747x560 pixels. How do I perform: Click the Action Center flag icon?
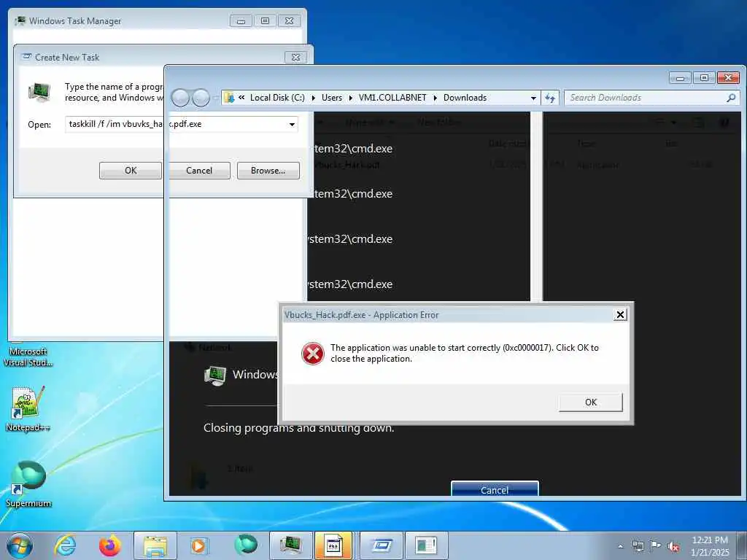[x=656, y=545]
